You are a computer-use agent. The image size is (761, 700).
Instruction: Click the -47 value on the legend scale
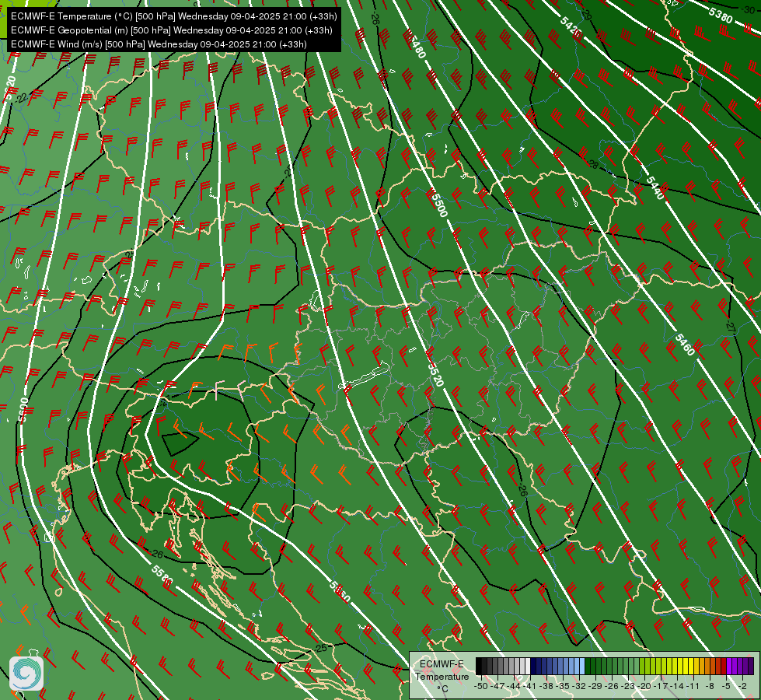tap(497, 686)
